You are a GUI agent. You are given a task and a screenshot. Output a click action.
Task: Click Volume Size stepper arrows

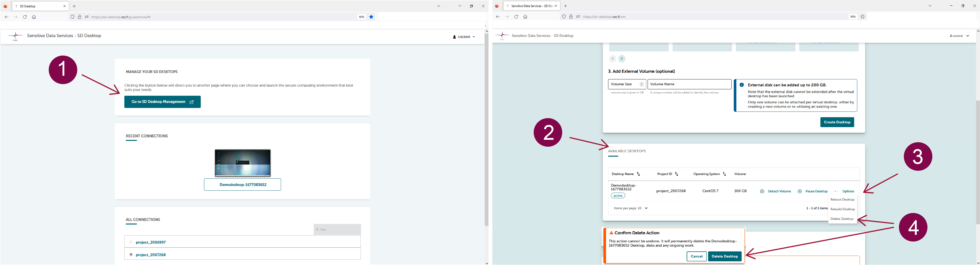click(642, 84)
